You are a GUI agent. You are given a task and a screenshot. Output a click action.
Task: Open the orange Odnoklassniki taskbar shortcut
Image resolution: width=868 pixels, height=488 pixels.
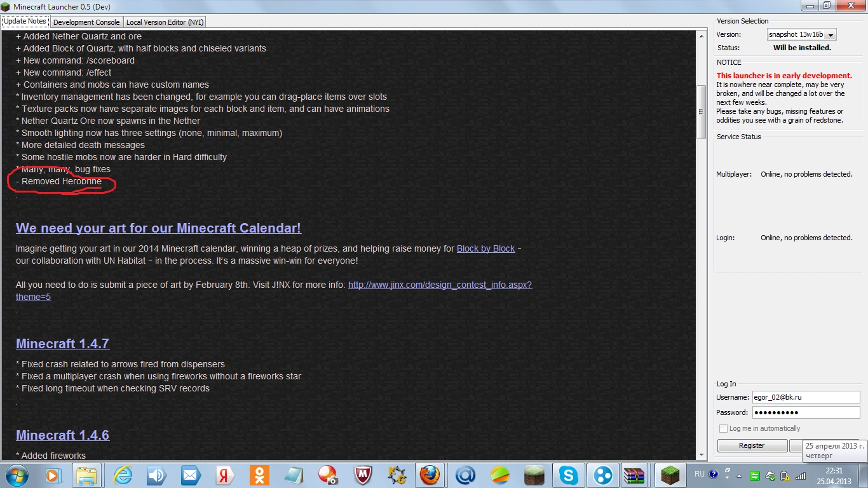coord(259,475)
